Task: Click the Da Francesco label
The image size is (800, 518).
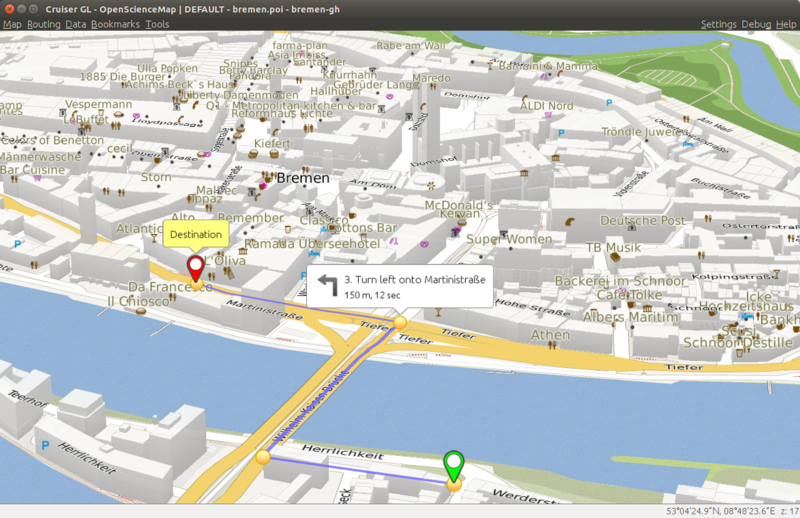Action: click(170, 287)
